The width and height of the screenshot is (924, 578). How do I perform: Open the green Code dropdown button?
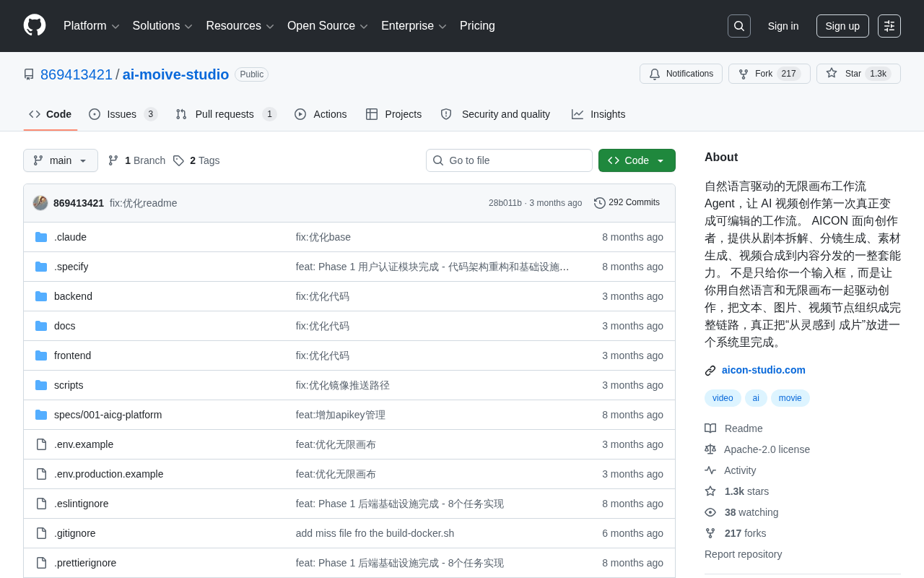(x=637, y=160)
